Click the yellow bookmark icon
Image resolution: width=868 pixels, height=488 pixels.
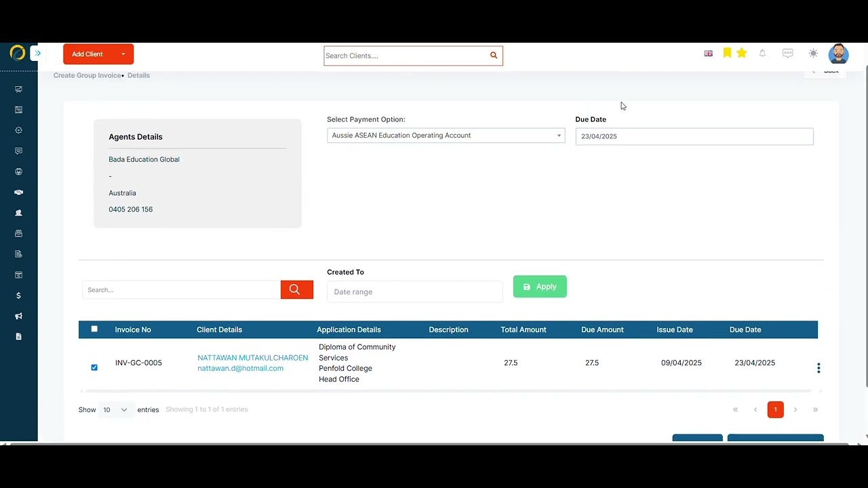click(727, 53)
